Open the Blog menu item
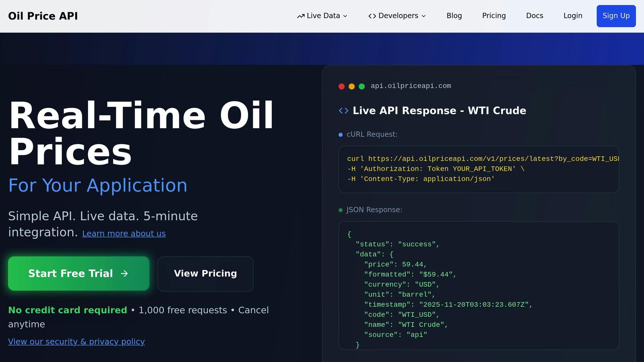The width and height of the screenshot is (644, 362). (454, 16)
